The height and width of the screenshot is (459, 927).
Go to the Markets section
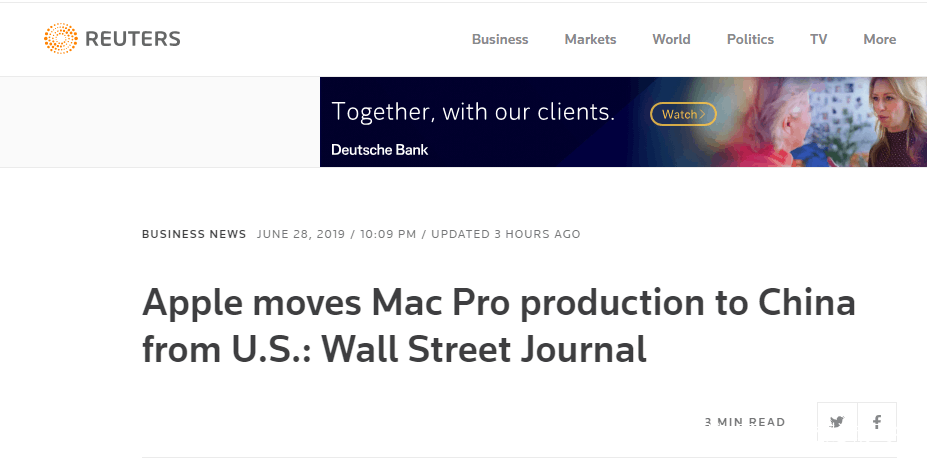tap(590, 40)
